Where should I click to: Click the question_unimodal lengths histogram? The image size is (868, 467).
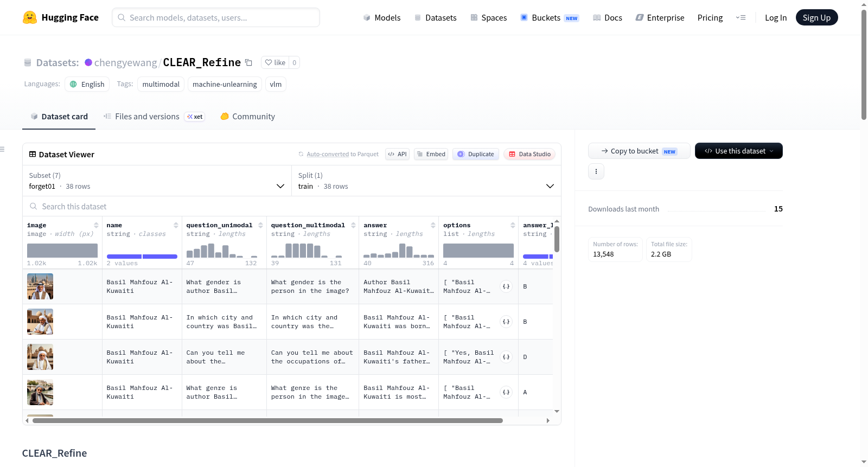click(222, 251)
